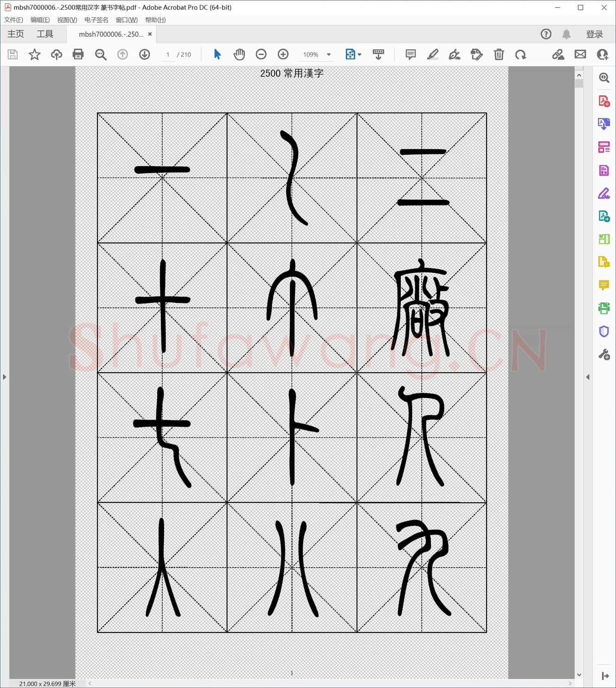Screen dimensions: 616x688
Task: Click the page size 21.000 x 29.699 厘米 label
Action: [47, 683]
